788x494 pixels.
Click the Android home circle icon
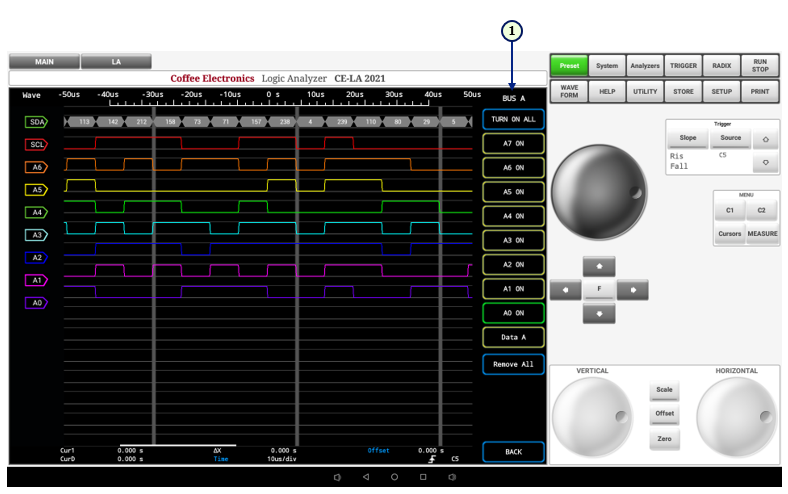coord(394,478)
